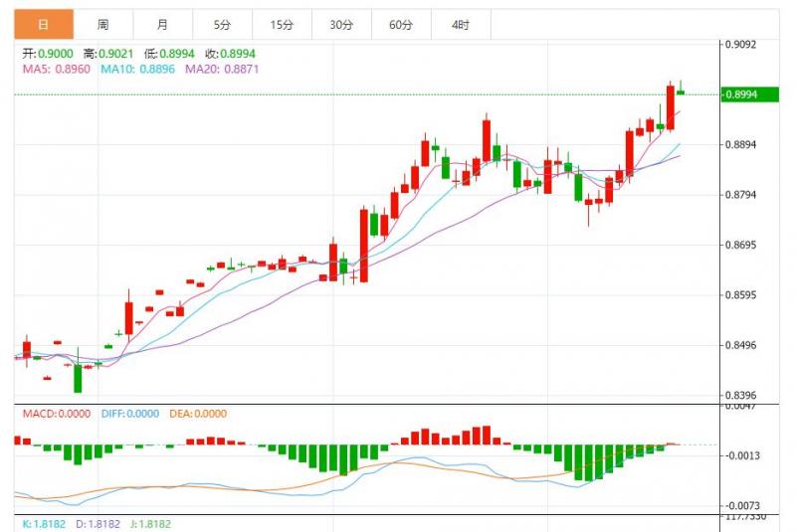Open the 15分 timeframe tab
This screenshot has width=796, height=532.
pos(282,24)
